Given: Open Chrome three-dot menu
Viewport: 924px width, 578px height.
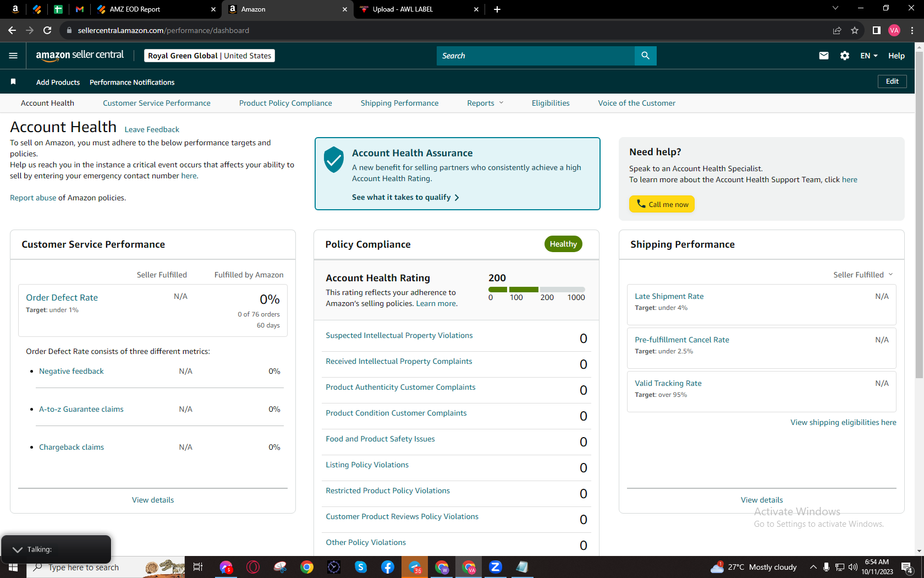Looking at the screenshot, I should [912, 30].
